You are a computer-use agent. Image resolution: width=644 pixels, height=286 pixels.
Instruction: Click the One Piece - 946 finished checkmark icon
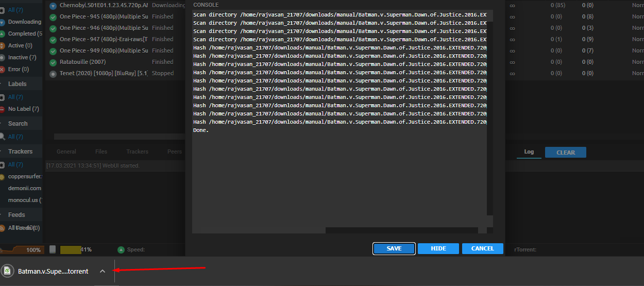coord(53,28)
